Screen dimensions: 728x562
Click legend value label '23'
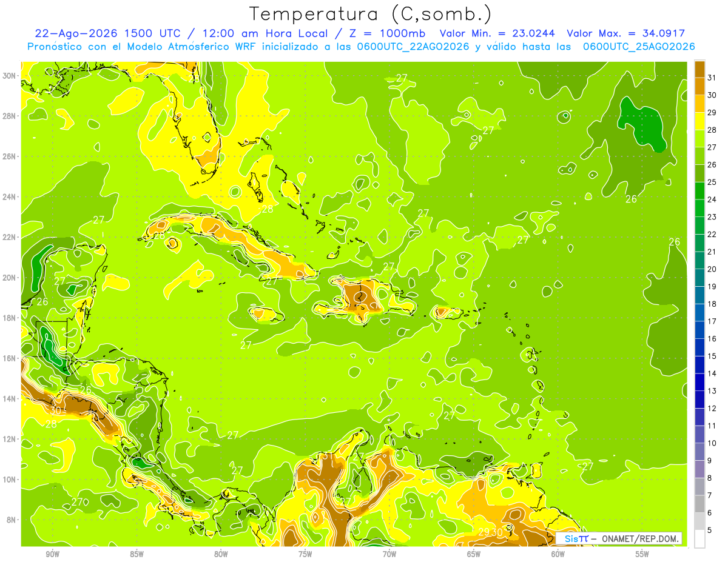712,216
